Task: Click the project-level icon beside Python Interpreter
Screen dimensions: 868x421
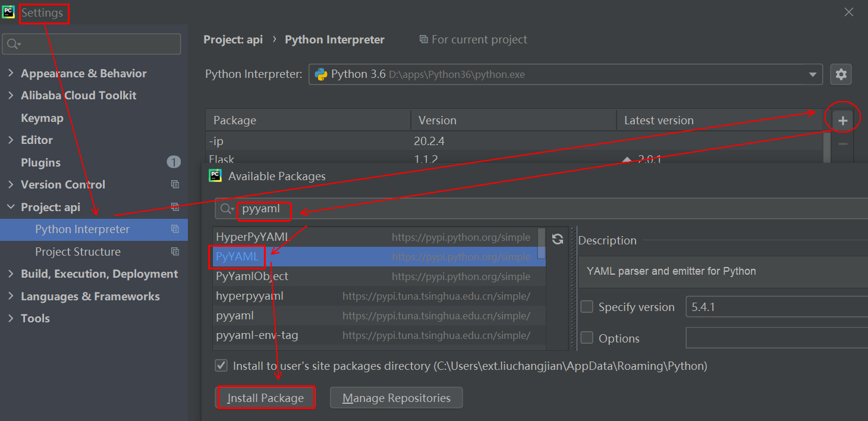Action: click(x=175, y=230)
